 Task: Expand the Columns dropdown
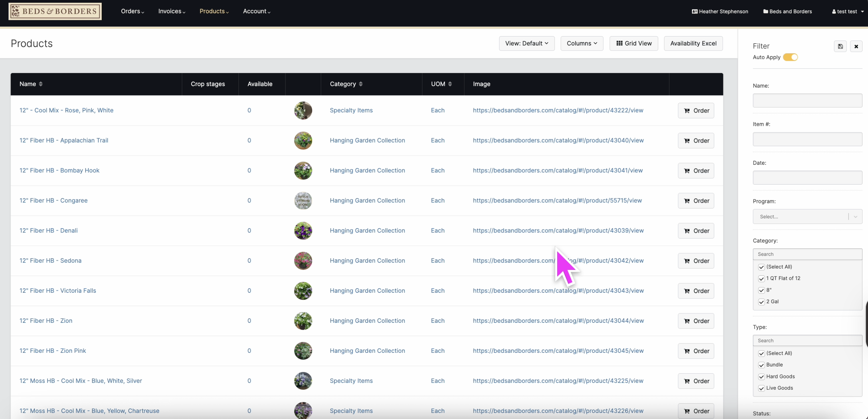pyautogui.click(x=582, y=43)
